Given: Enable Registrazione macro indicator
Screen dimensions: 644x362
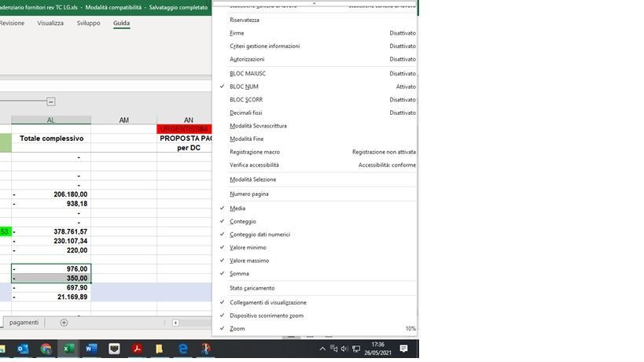Looking at the screenshot, I should (x=315, y=152).
